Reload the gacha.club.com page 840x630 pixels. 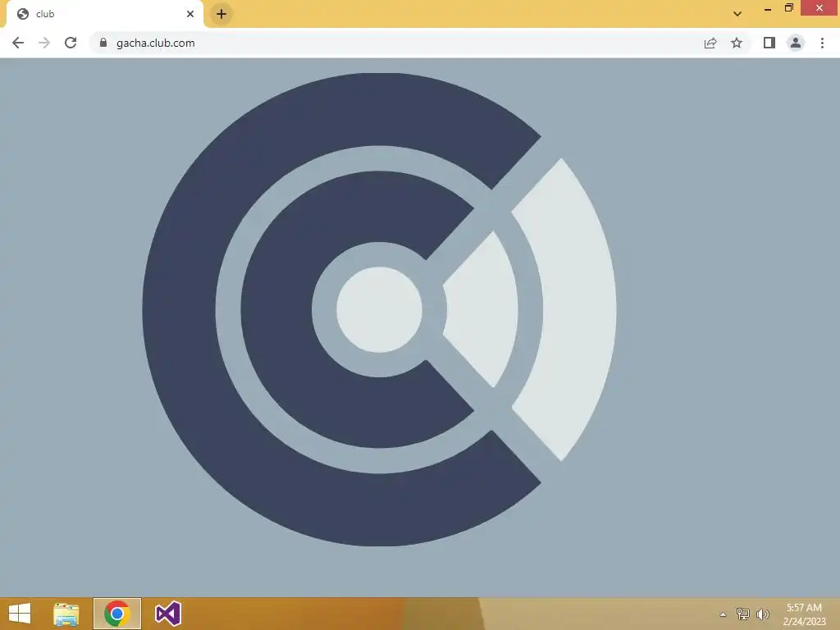[71, 43]
